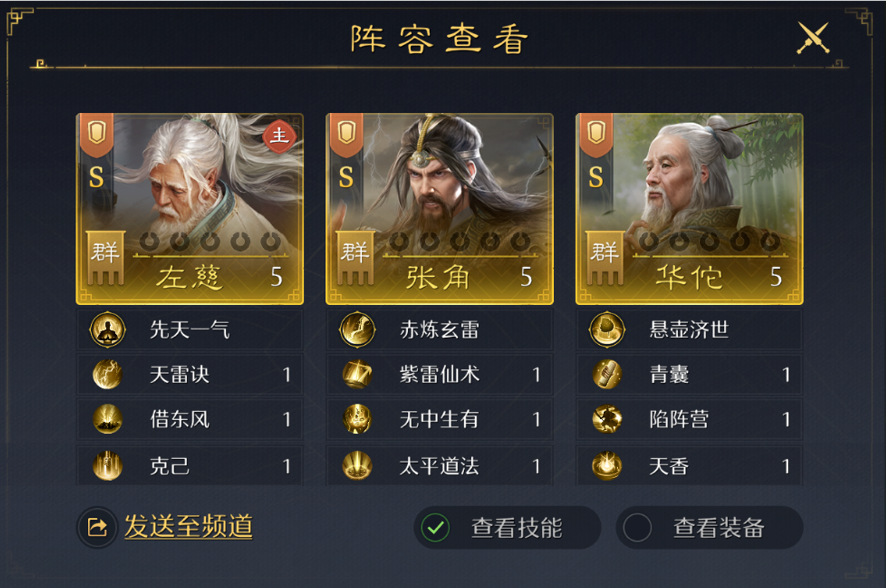Select the 青囊 skill row

689,374
